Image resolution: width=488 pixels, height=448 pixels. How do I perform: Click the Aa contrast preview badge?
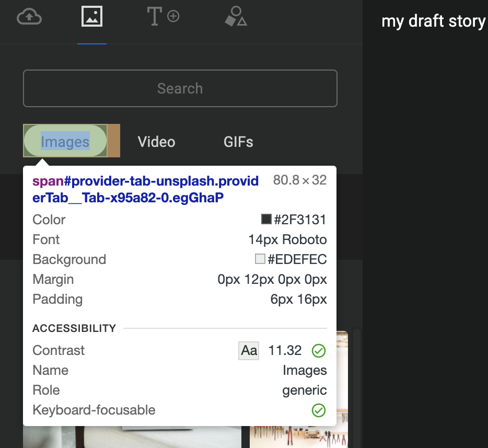tap(249, 350)
